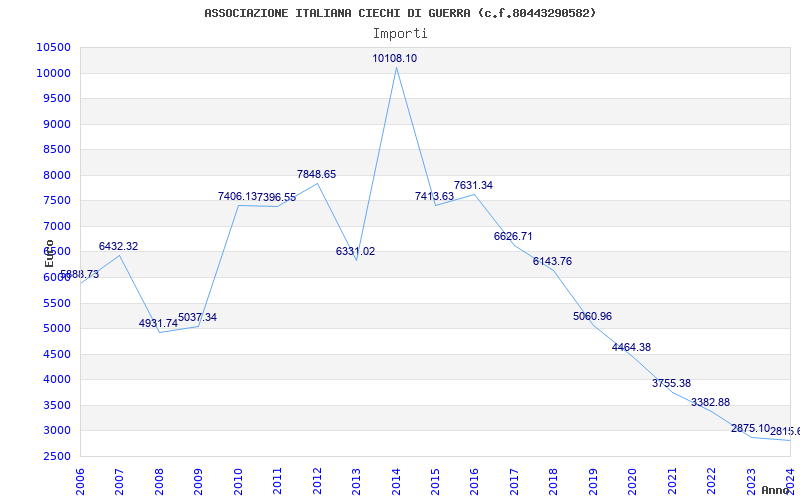Screen dimensions: 800x500
Task: Click the 'Euro' y-axis label
Action: click(49, 253)
